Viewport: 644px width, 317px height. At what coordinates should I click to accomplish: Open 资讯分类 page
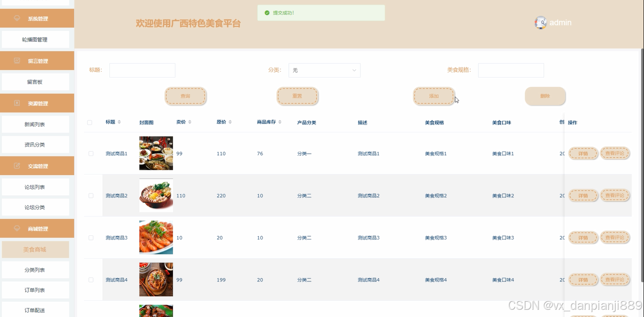[35, 145]
